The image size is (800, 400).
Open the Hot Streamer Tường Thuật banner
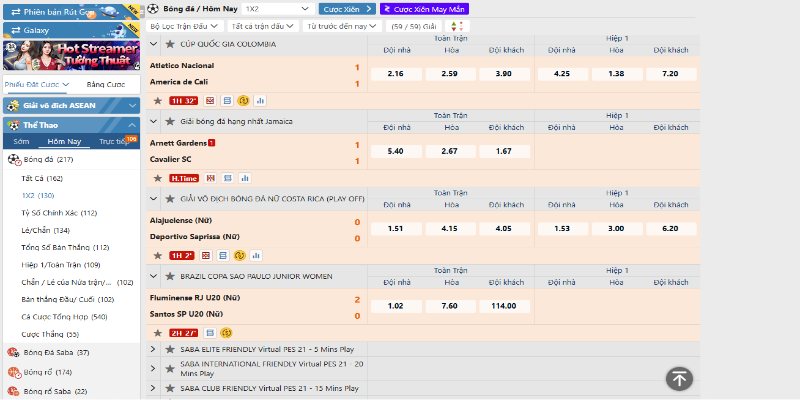70,52
